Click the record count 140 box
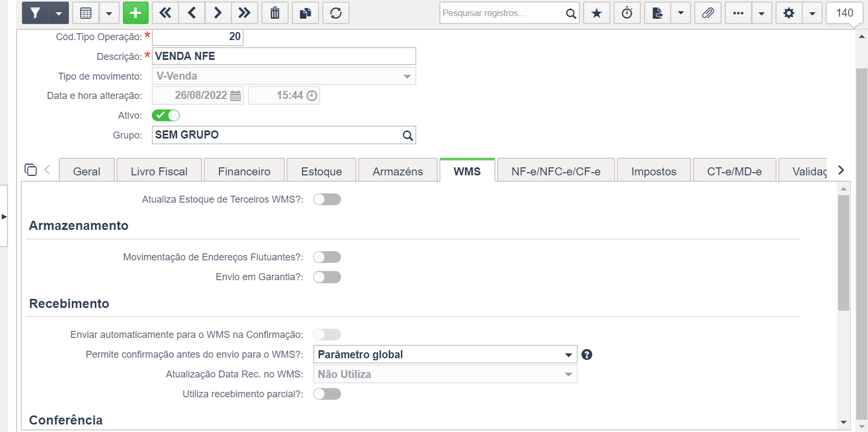Viewport: 868px width, 432px height. tap(844, 13)
